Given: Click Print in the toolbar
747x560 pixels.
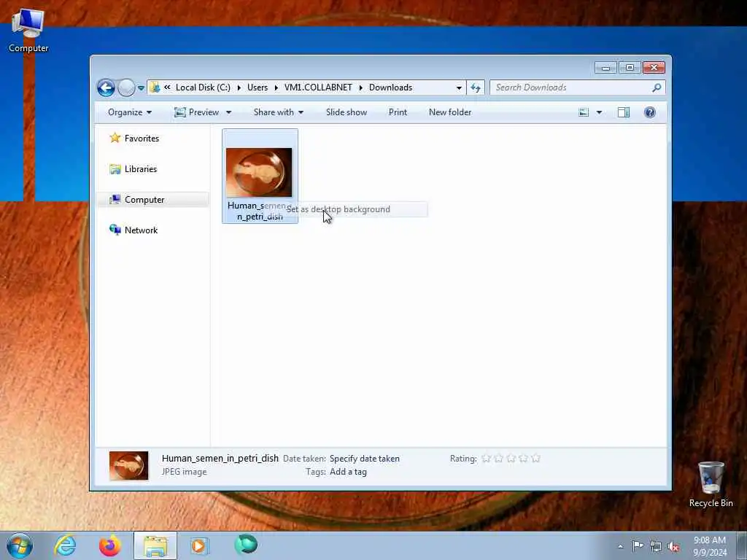Looking at the screenshot, I should coord(398,112).
